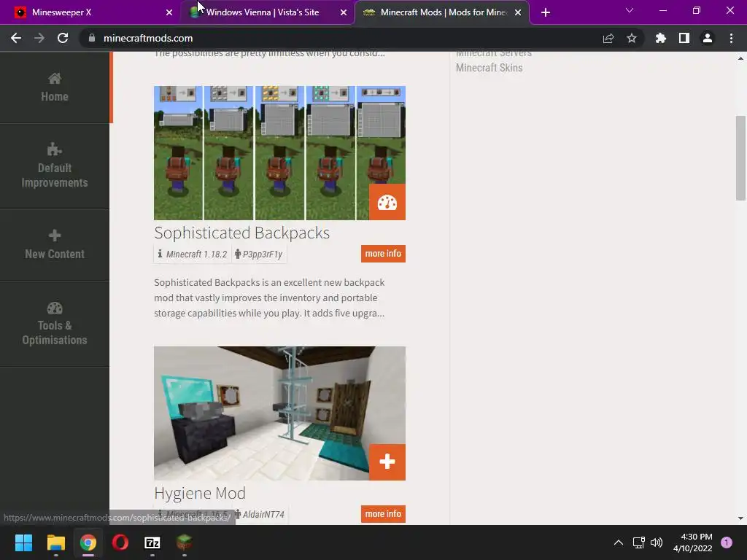Open the browser extensions menu

pyautogui.click(x=661, y=38)
